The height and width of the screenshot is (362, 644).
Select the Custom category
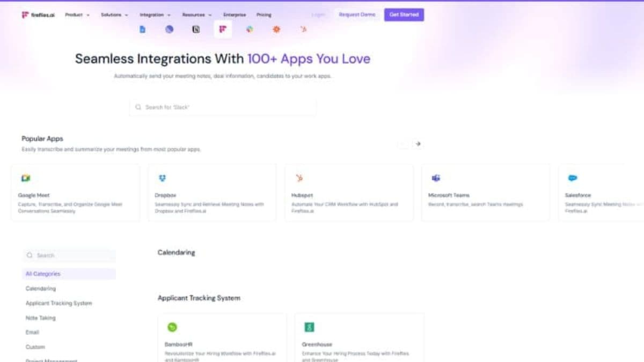[x=35, y=347]
